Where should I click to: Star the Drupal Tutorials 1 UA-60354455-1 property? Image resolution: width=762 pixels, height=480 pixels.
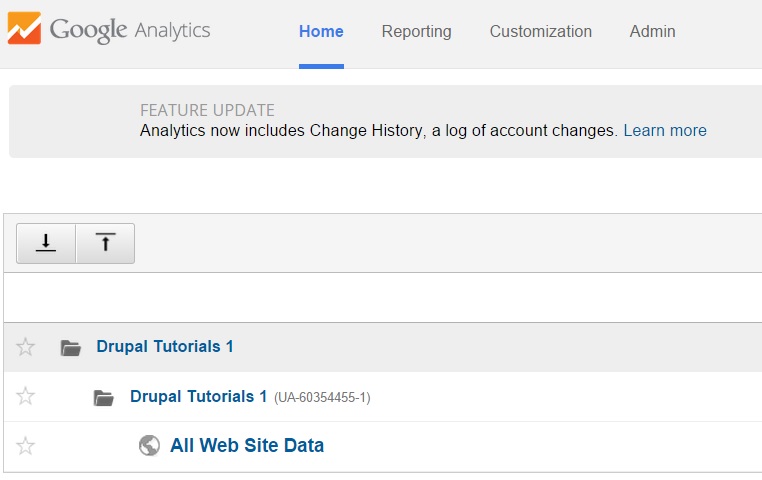pos(25,396)
